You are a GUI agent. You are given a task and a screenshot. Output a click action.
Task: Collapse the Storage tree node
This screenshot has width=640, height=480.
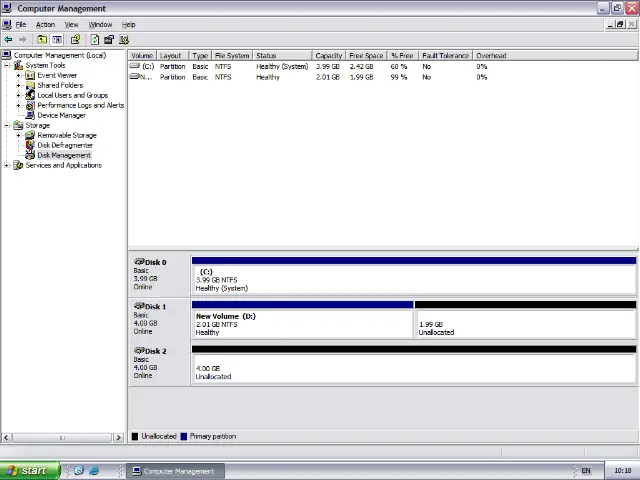pyautogui.click(x=7, y=125)
